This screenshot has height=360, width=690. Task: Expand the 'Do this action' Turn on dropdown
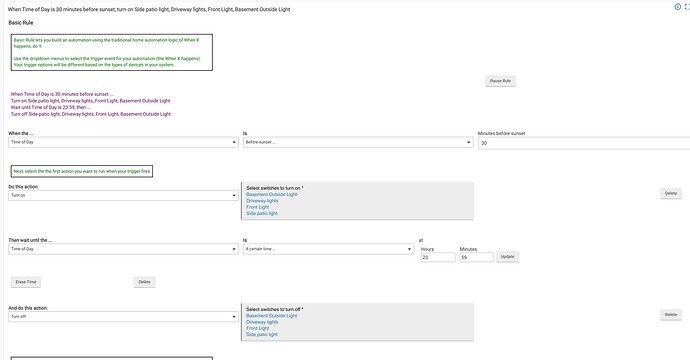[123, 195]
